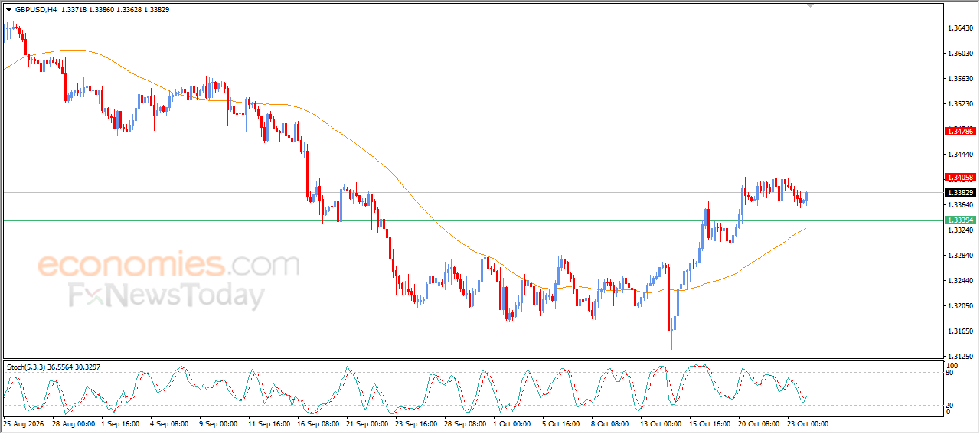
Task: Select the red 1.34786 price level tag
Action: pyautogui.click(x=960, y=132)
